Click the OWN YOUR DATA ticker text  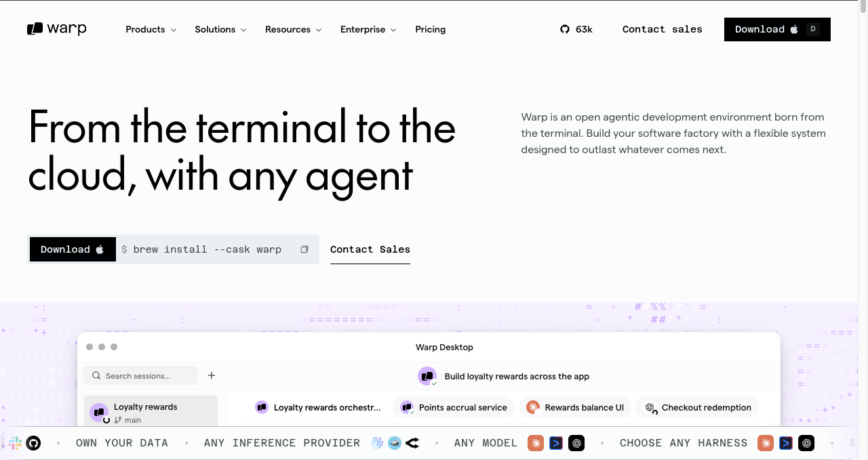click(122, 443)
